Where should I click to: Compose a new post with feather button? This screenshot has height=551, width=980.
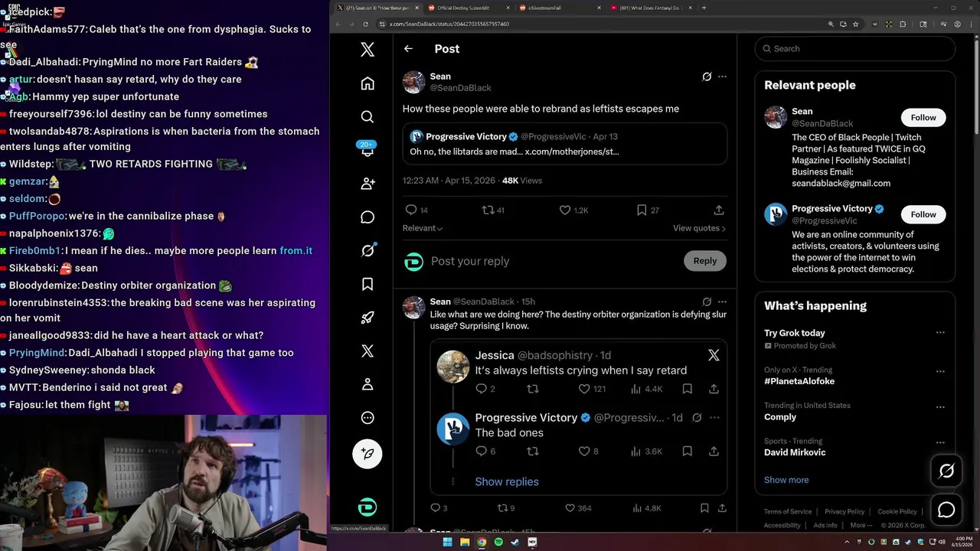(367, 453)
